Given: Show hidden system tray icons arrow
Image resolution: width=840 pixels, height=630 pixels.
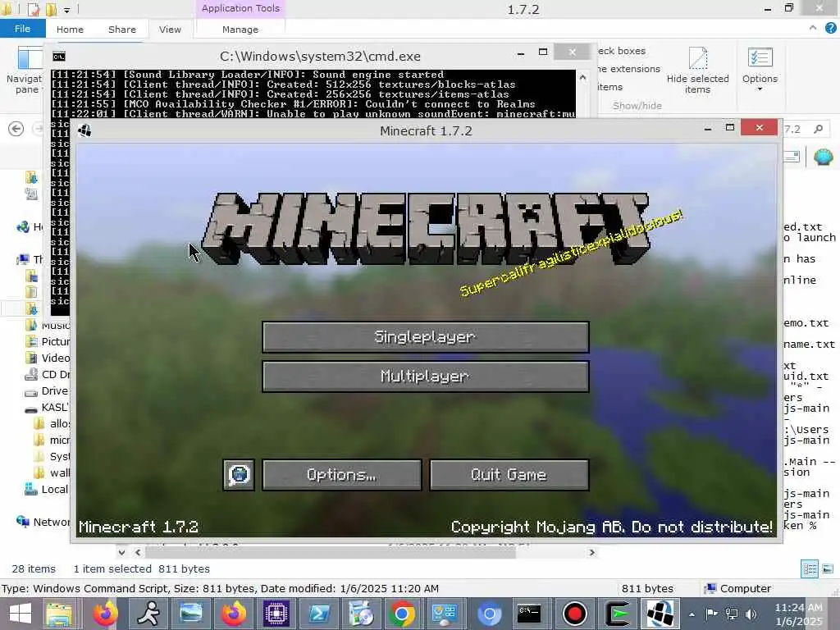Looking at the screenshot, I should pyautogui.click(x=692, y=614).
